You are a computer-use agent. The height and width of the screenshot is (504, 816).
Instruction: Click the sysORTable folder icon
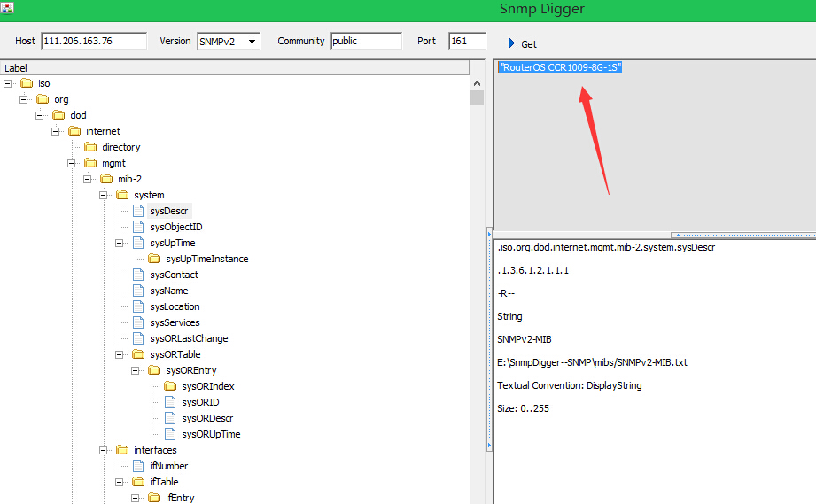[x=138, y=354]
